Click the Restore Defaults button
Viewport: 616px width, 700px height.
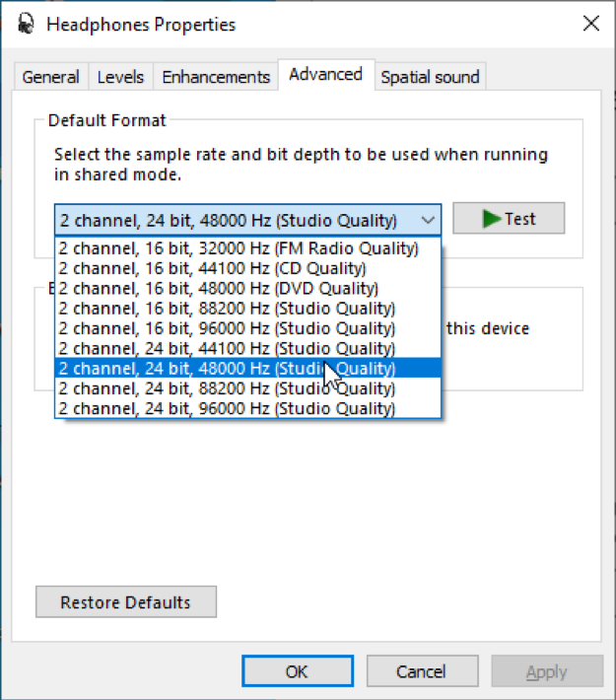pyautogui.click(x=125, y=602)
